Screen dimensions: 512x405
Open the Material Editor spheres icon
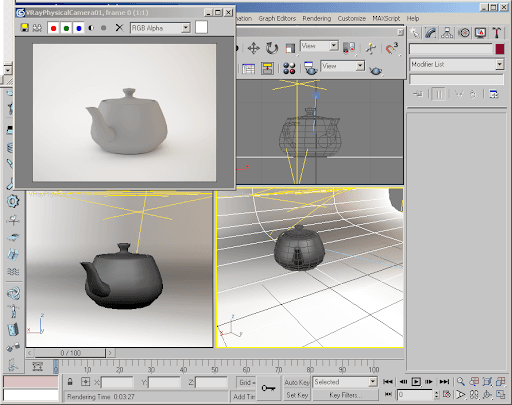point(289,68)
